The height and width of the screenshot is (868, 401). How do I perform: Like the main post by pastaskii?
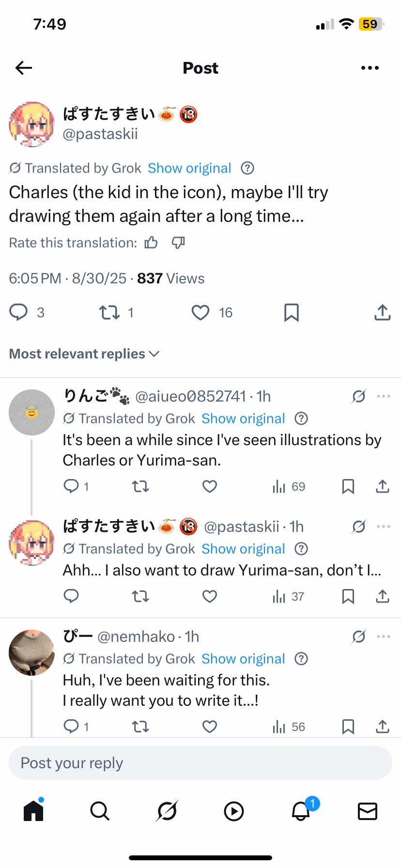200,313
